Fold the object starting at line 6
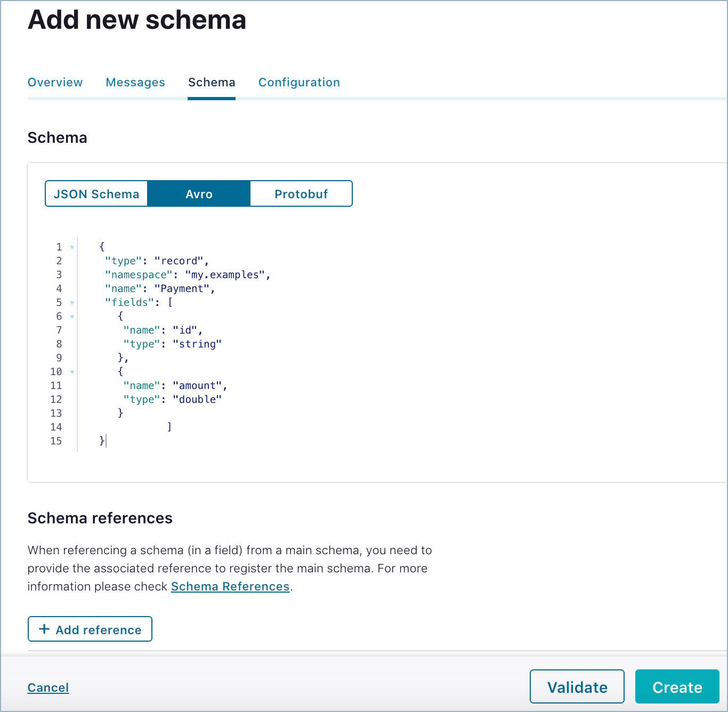Screen dimensions: 728x712 pos(72,317)
